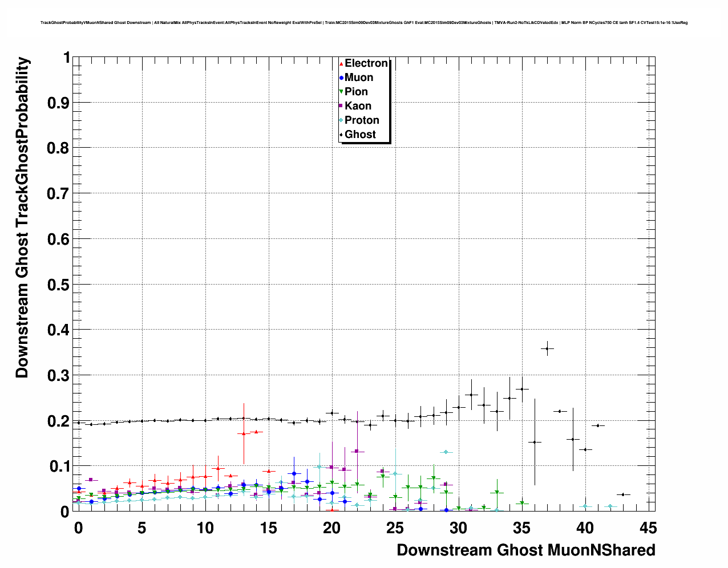Pick the highest Ghost data point near 0.36

pos(547,348)
